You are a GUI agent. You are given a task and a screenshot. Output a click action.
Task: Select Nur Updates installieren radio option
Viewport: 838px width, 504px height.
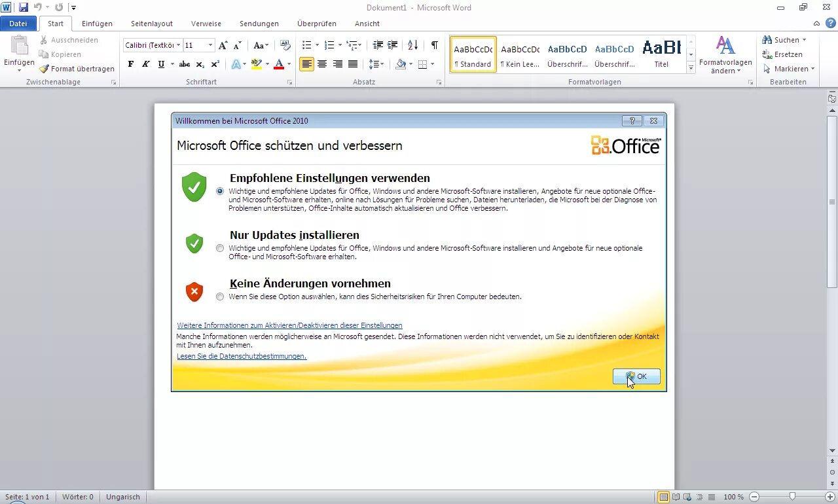click(x=220, y=248)
